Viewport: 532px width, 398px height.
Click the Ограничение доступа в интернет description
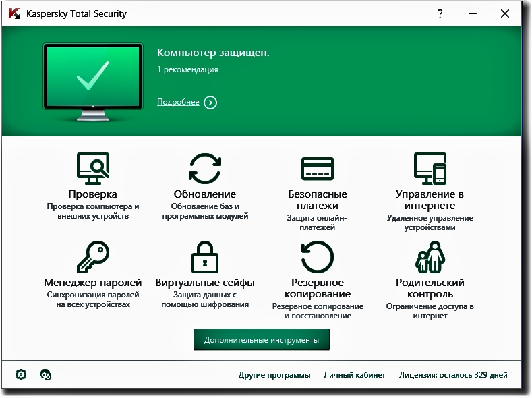pyautogui.click(x=430, y=311)
